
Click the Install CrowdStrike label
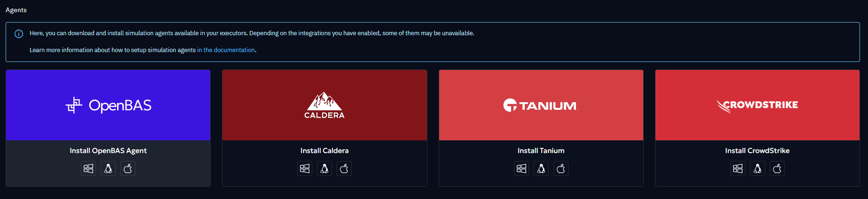coord(757,151)
